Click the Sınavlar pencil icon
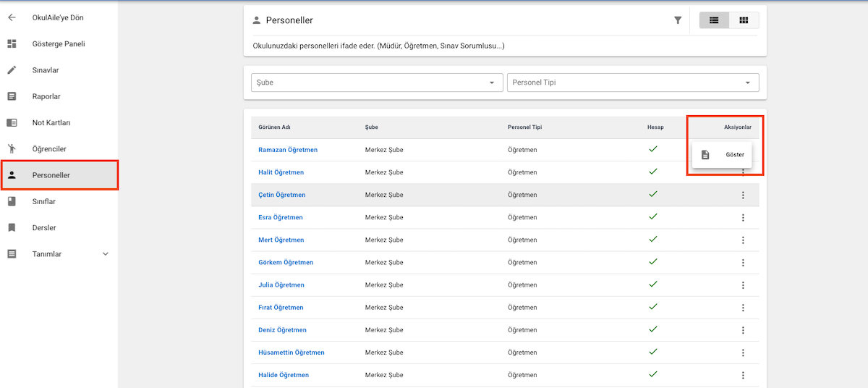Viewport: 868px width, 388px height. pyautogui.click(x=12, y=70)
